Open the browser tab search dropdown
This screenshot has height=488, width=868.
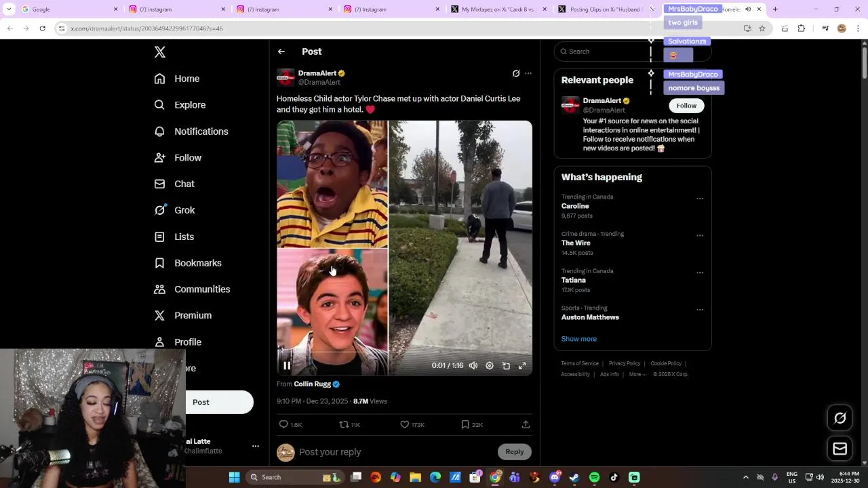click(x=8, y=9)
